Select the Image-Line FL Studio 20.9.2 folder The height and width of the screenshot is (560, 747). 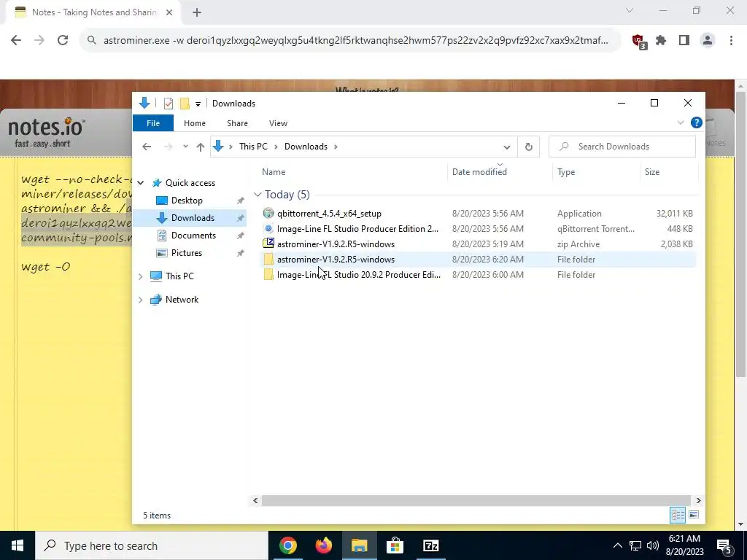tap(477, 275)
